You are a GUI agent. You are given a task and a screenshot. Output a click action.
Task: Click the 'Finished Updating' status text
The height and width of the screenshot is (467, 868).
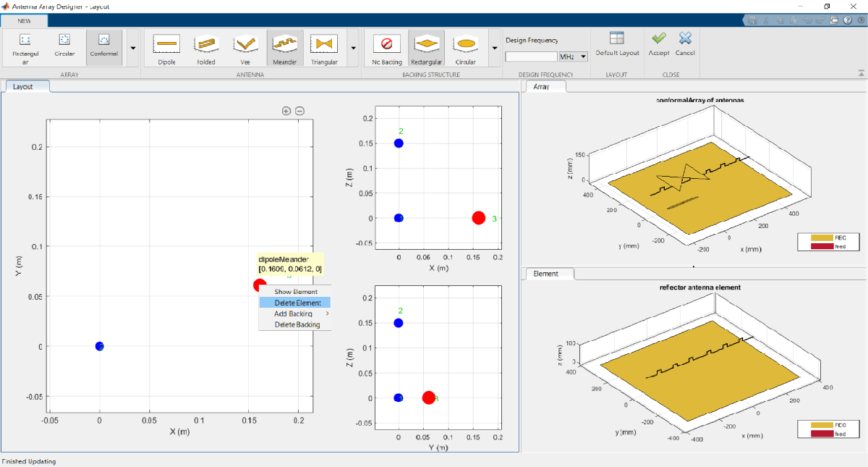[29, 461]
